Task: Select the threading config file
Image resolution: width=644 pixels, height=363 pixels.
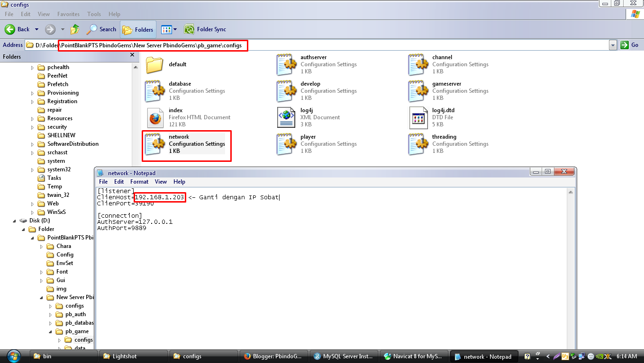Action: pos(418,144)
